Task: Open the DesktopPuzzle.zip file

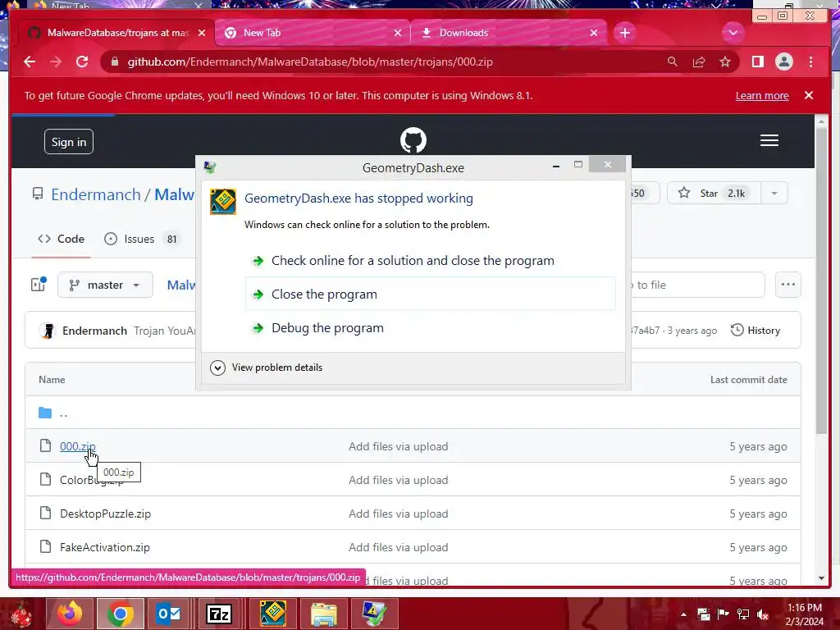Action: coord(106,514)
